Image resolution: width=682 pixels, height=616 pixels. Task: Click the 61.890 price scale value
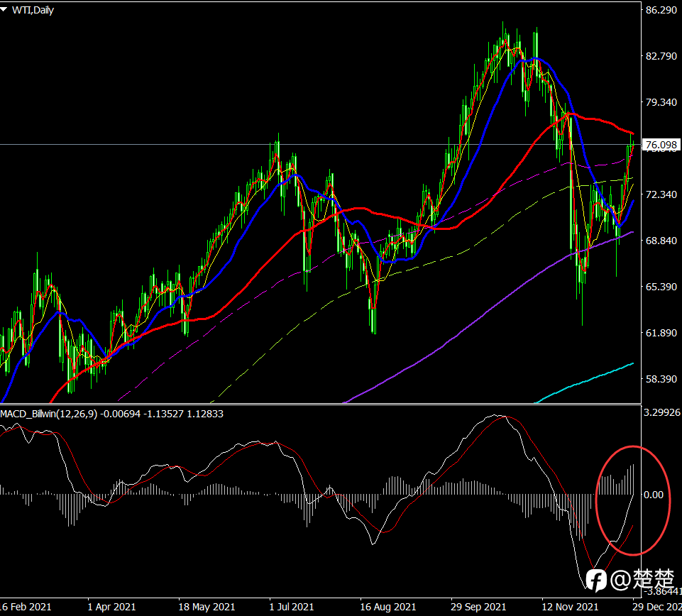point(661,333)
